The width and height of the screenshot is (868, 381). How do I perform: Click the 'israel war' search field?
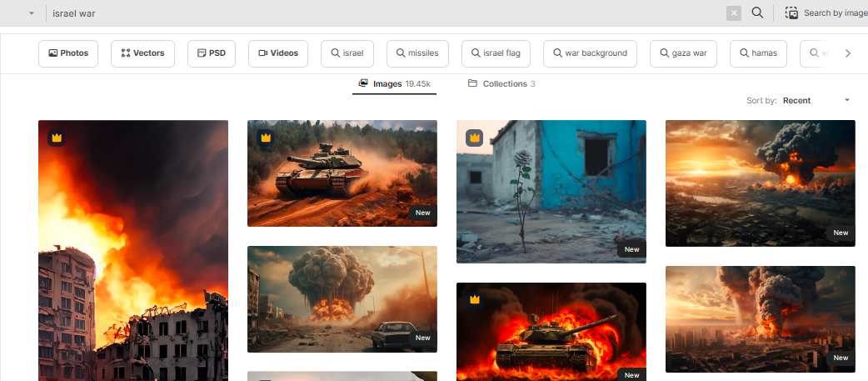coord(385,13)
